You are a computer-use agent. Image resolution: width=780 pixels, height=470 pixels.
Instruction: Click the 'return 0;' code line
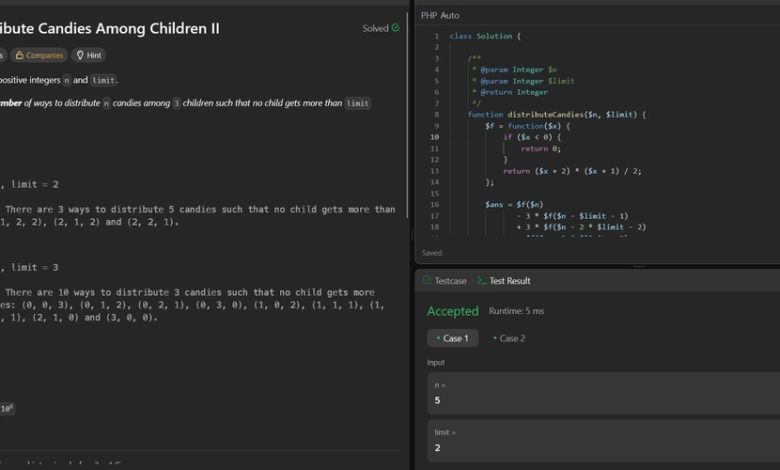541,149
